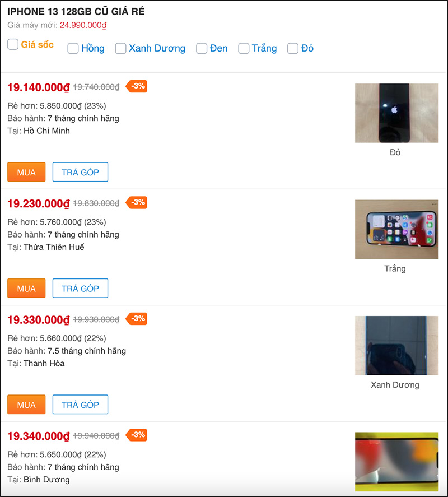Click MUA for the Thanh Hóa listing
Screen dimensions: 448x497
pyautogui.click(x=26, y=405)
